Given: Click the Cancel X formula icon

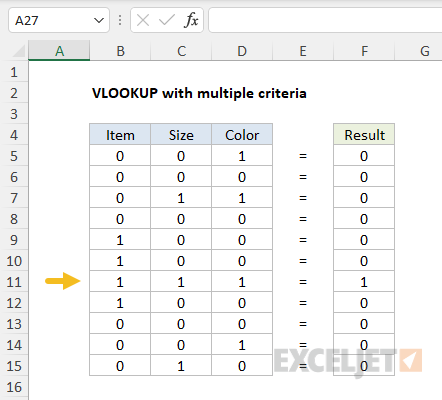Looking at the screenshot, I should [143, 20].
